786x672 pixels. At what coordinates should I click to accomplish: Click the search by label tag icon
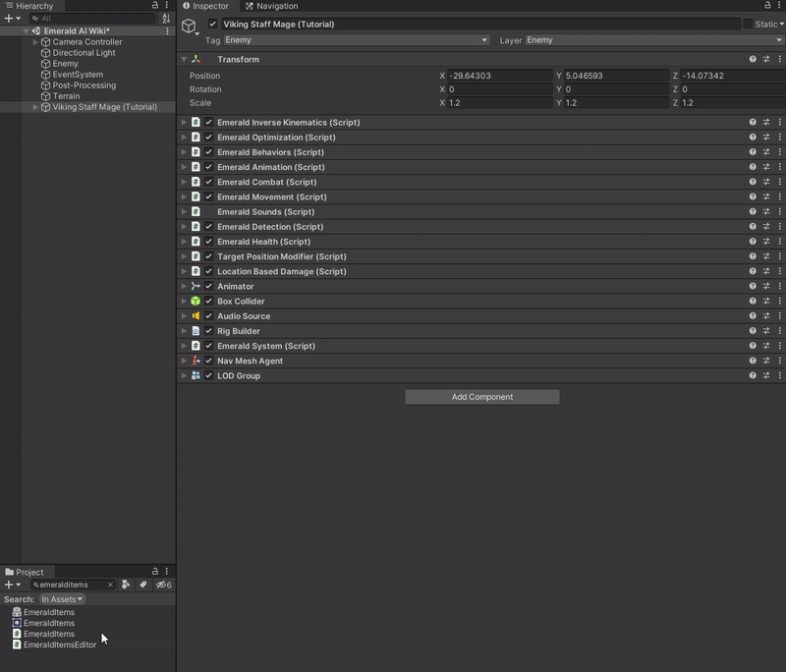click(143, 585)
